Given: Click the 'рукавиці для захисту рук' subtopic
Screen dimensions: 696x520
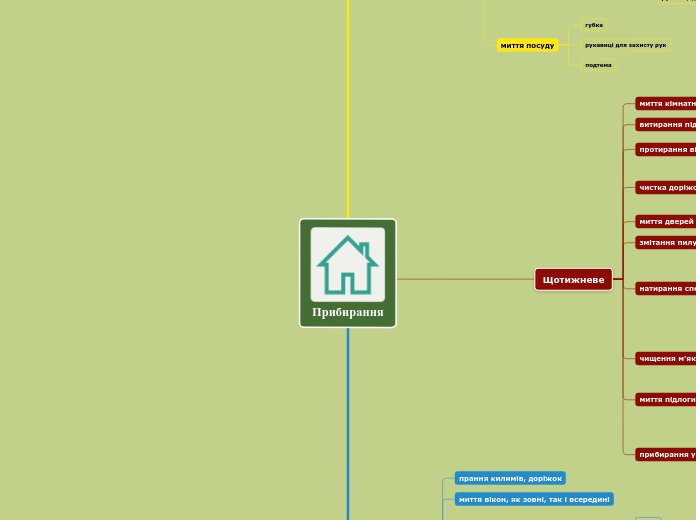Looking at the screenshot, I should (625, 45).
